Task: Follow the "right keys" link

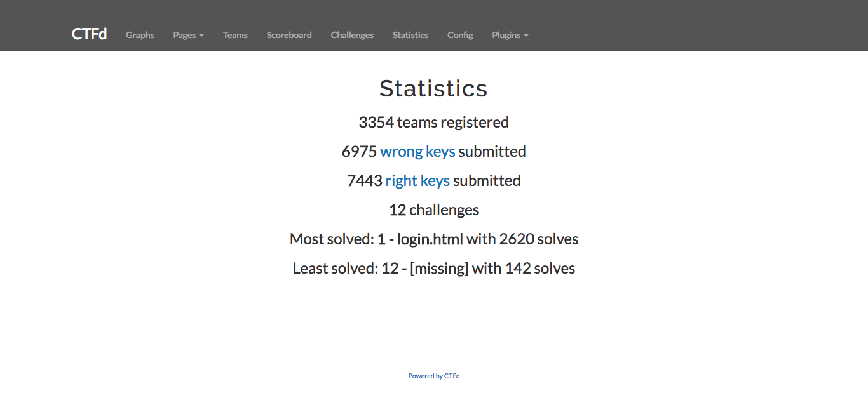Action: (417, 181)
